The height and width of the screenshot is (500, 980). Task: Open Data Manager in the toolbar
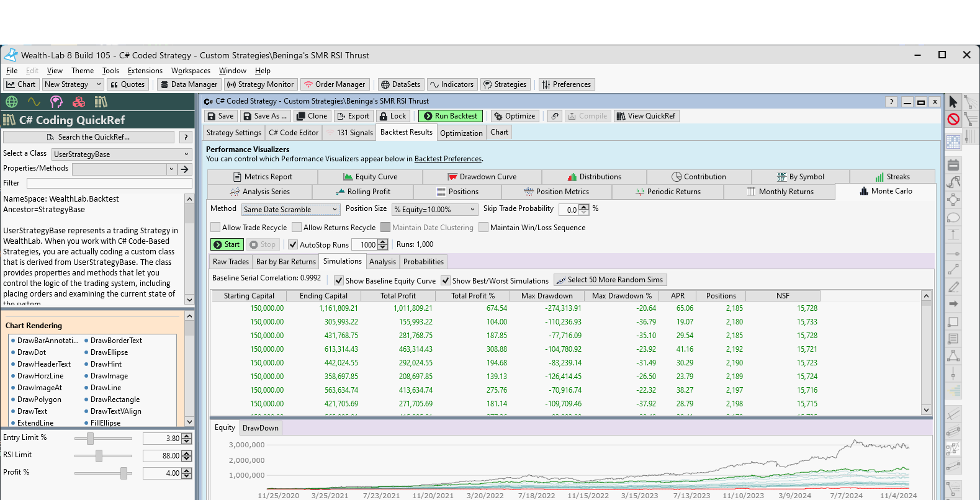click(x=189, y=84)
